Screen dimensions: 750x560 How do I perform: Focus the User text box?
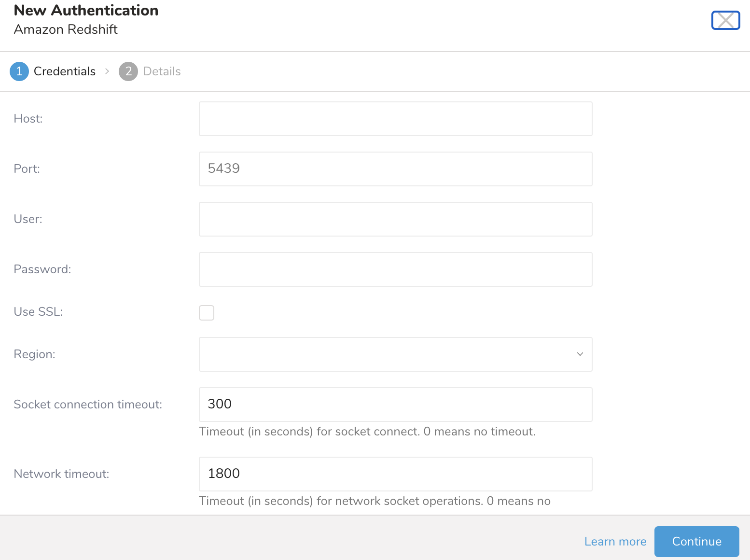tap(395, 219)
